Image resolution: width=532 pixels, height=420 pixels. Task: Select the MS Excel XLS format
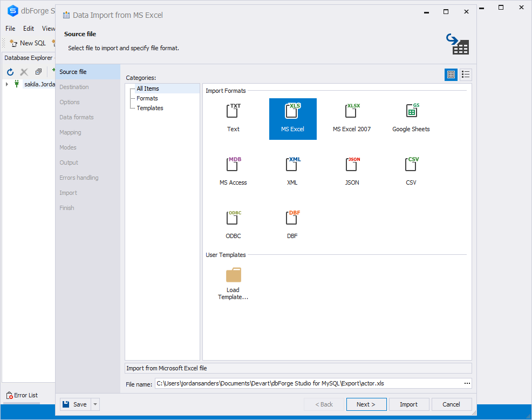coord(293,119)
